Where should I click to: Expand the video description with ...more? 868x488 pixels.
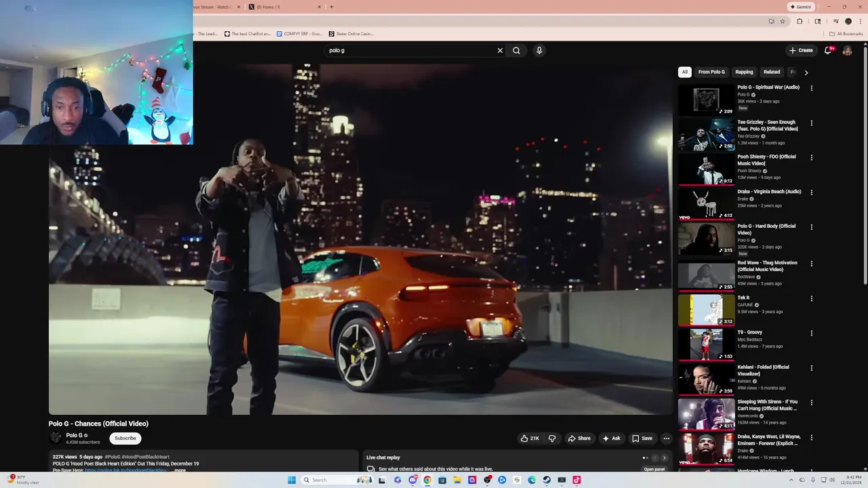[179, 470]
